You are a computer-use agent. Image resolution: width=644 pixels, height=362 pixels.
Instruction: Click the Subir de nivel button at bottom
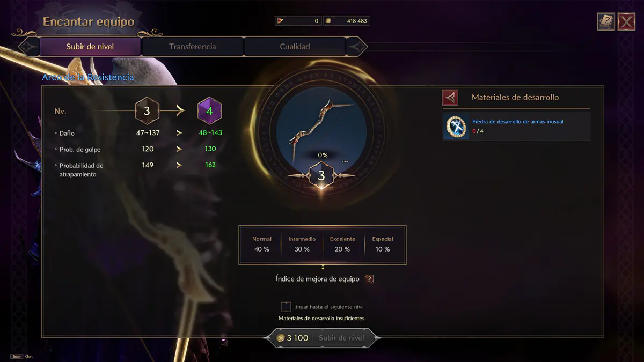coord(341,338)
